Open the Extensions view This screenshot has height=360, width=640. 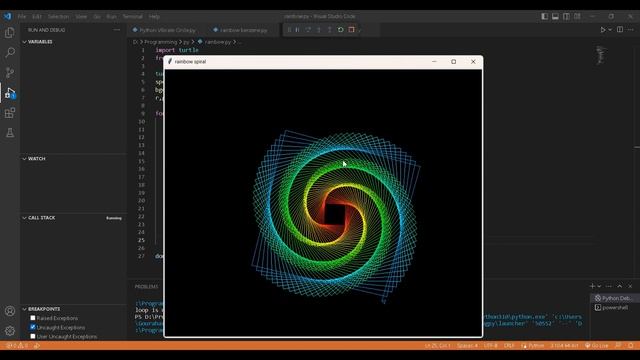(10, 113)
